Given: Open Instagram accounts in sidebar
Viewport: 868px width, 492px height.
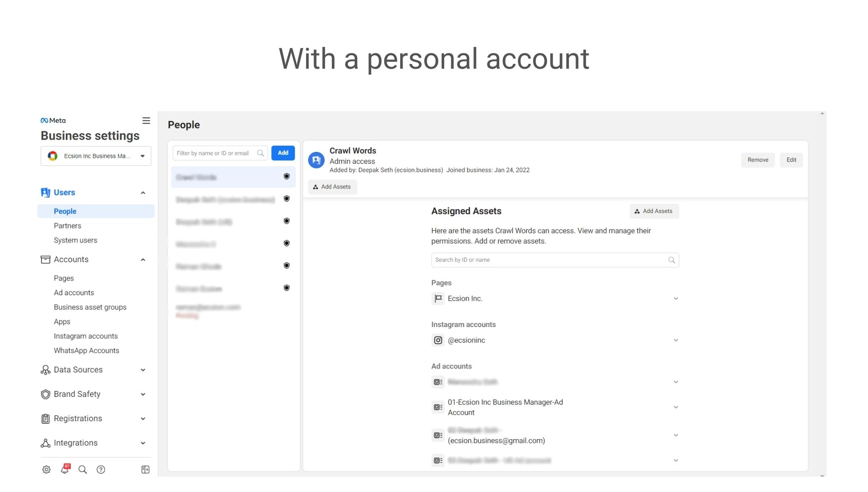Looking at the screenshot, I should (x=86, y=336).
